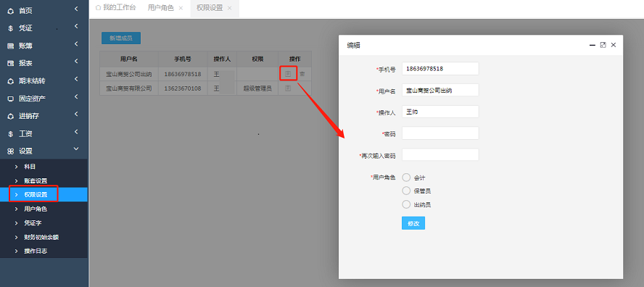Select the 出纳员 user role radio
The width and height of the screenshot is (644, 287).
(x=406, y=204)
